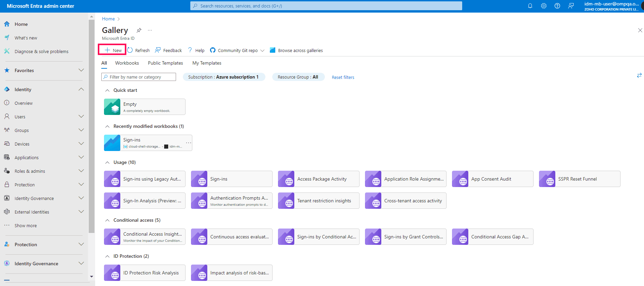Viewport: 644px width, 286px height.
Task: Switch to the My Templates tab
Action: [207, 63]
